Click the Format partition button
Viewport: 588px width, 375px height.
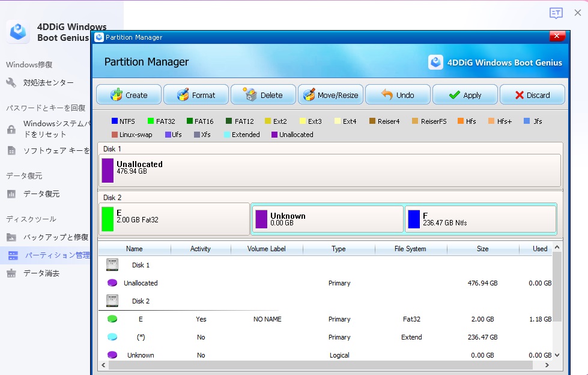196,94
